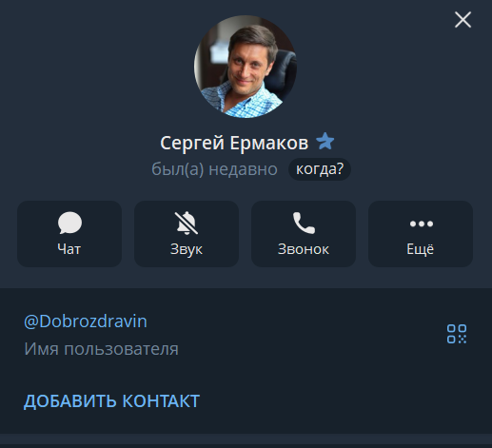Click the "когда?" last-seen badge
The image size is (492, 448).
tap(320, 169)
